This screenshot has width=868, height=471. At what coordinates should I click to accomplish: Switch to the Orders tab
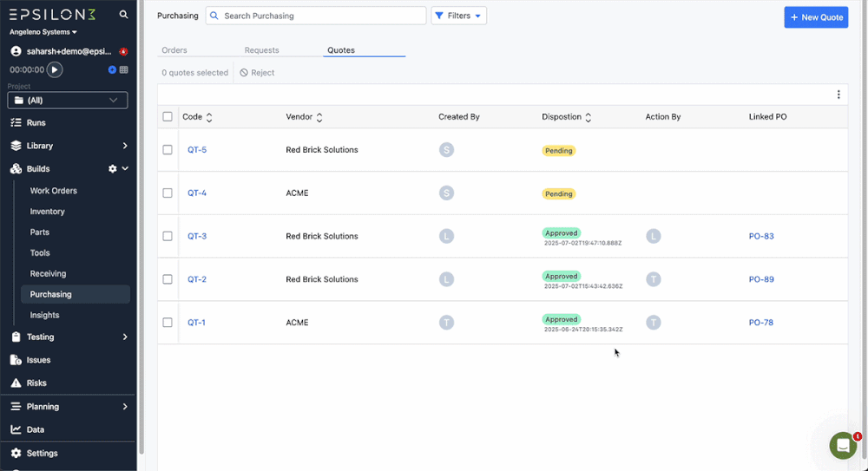pyautogui.click(x=174, y=49)
